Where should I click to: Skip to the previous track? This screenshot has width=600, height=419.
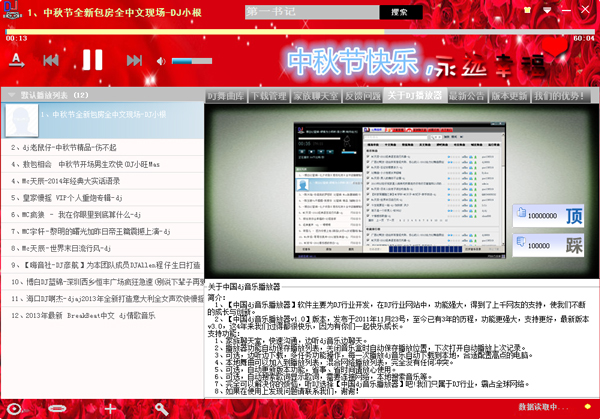pyautogui.click(x=51, y=60)
